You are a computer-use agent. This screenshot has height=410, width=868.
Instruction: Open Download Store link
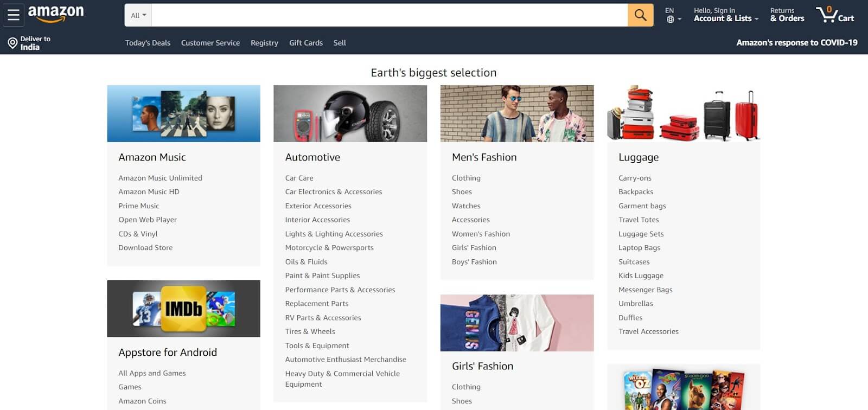click(x=145, y=248)
